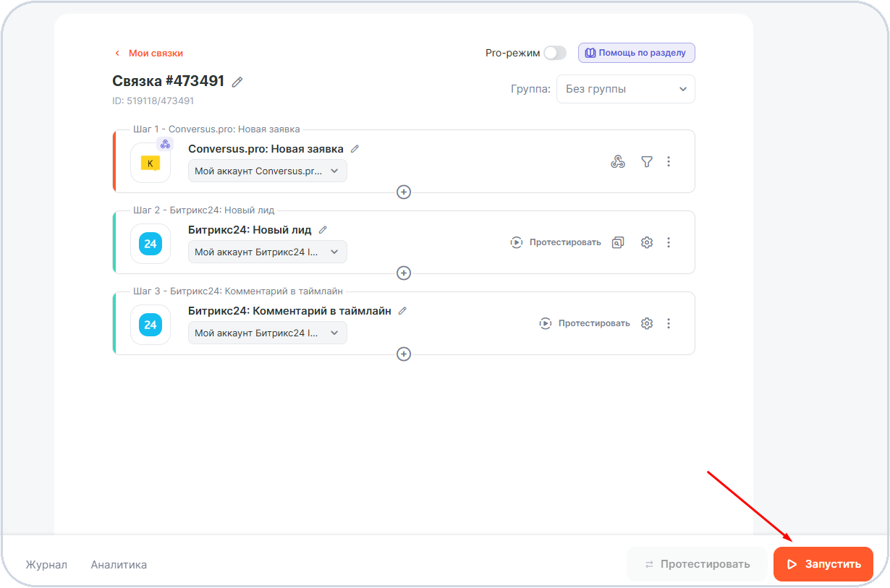Click the pencil next to Битрикс24: Комментарий в таймлайн
The image size is (890, 588).
click(402, 311)
